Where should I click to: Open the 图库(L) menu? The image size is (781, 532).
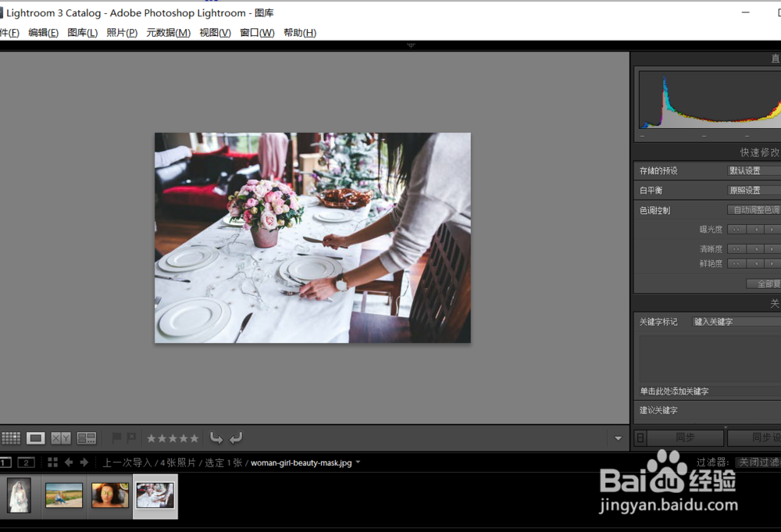click(83, 33)
